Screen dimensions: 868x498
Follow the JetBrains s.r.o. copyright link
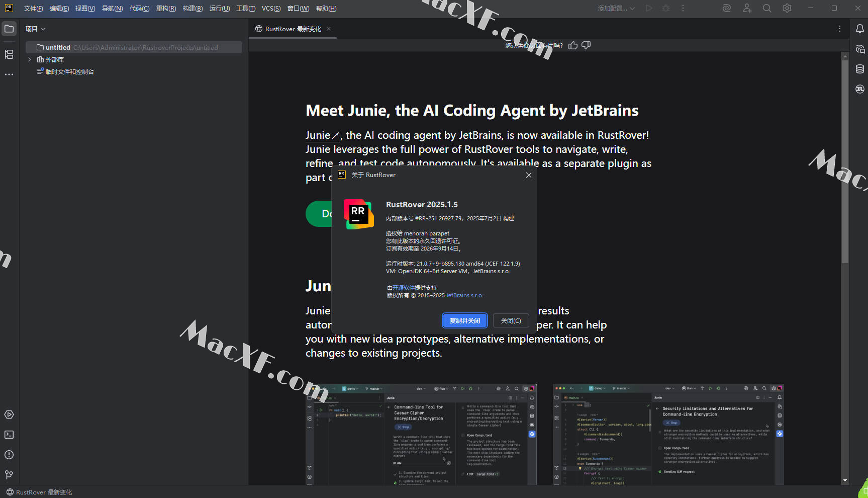point(464,295)
